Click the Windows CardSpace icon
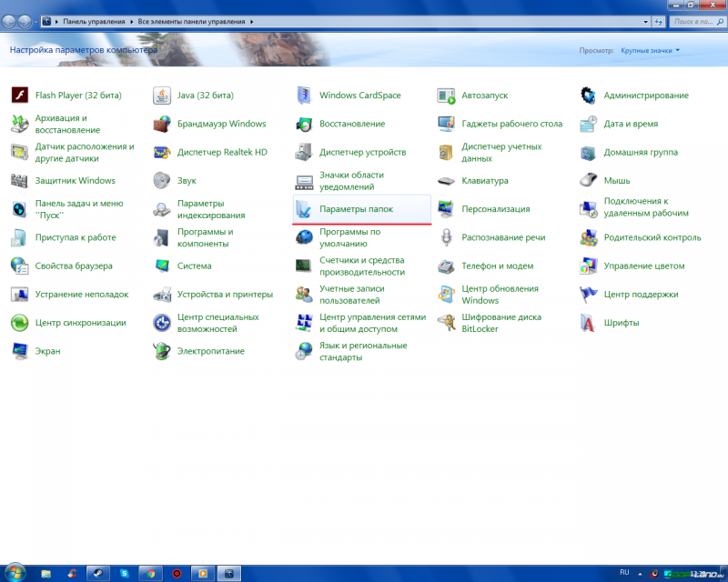The height and width of the screenshot is (582, 728). 304,95
